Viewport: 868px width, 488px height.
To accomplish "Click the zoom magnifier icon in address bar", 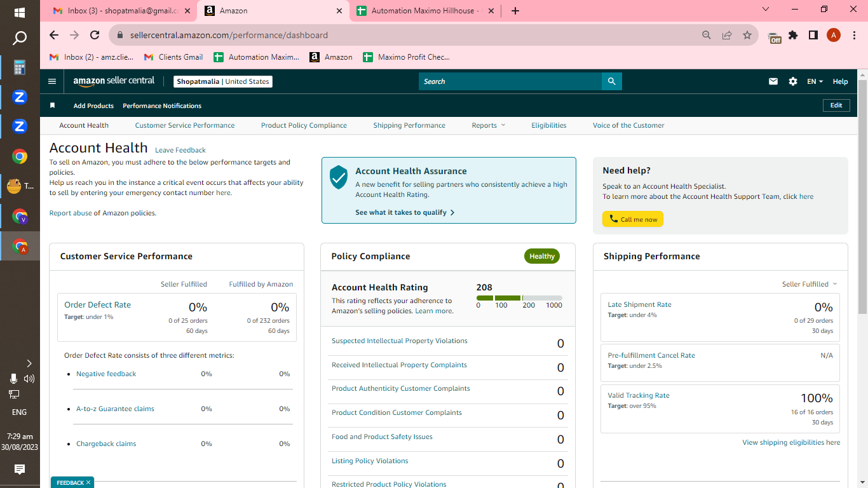I will [x=707, y=35].
